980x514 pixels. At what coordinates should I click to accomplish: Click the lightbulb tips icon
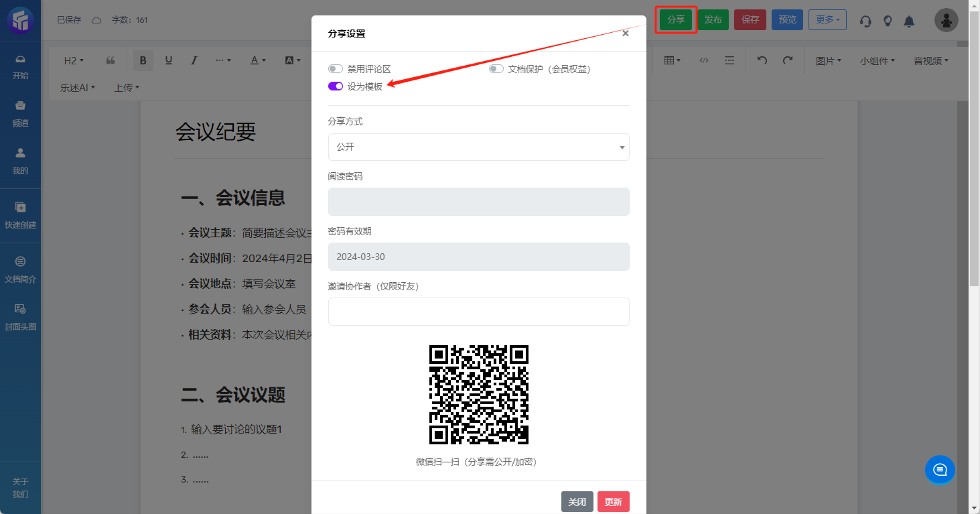888,21
